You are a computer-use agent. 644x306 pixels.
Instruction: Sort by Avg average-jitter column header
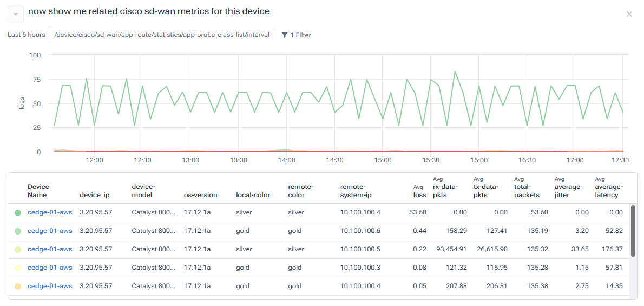pos(568,187)
